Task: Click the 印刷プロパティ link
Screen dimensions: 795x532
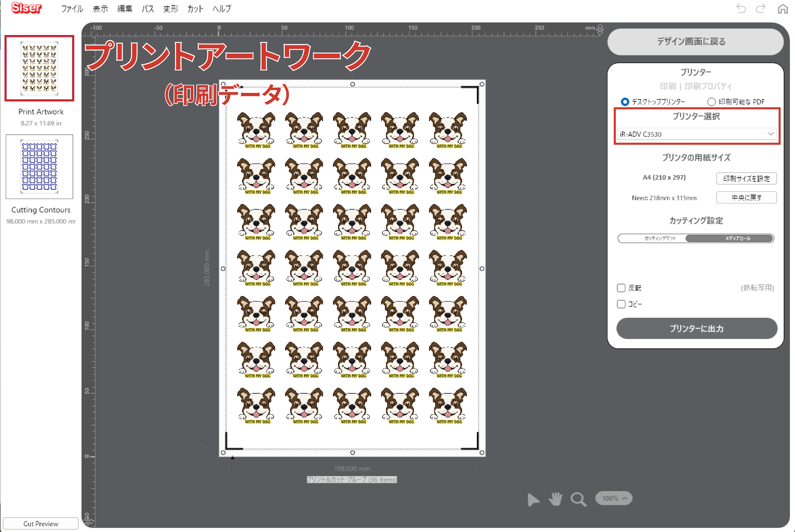Action: pos(708,86)
